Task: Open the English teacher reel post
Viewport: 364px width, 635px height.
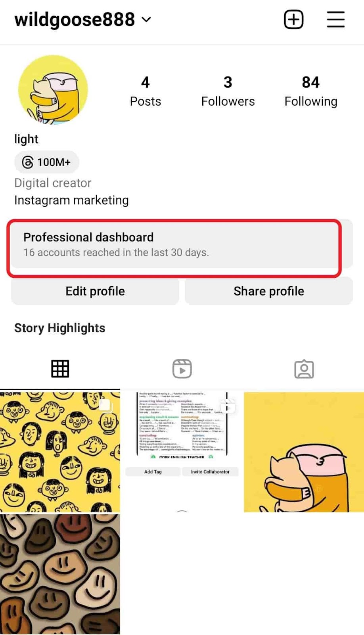Action: [182, 452]
